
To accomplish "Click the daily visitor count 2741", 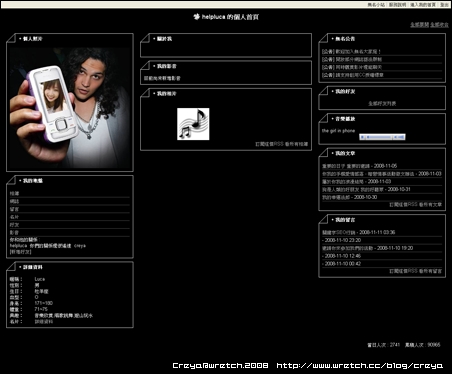I will [x=395, y=345].
